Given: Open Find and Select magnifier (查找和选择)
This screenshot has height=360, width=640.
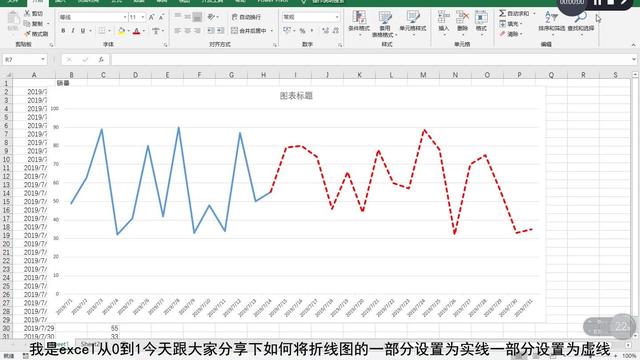Looking at the screenshot, I should coord(581,22).
